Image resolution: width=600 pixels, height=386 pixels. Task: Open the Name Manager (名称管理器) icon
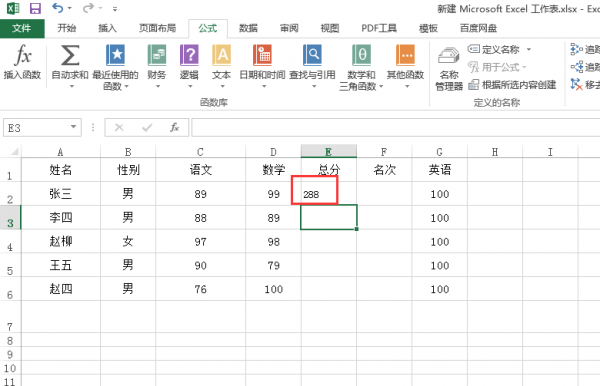449,56
